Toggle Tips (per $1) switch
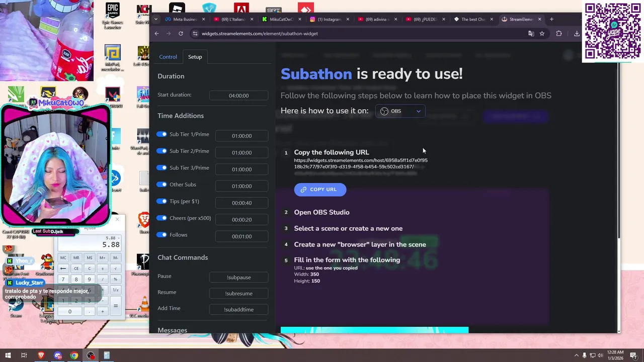 pos(162,201)
